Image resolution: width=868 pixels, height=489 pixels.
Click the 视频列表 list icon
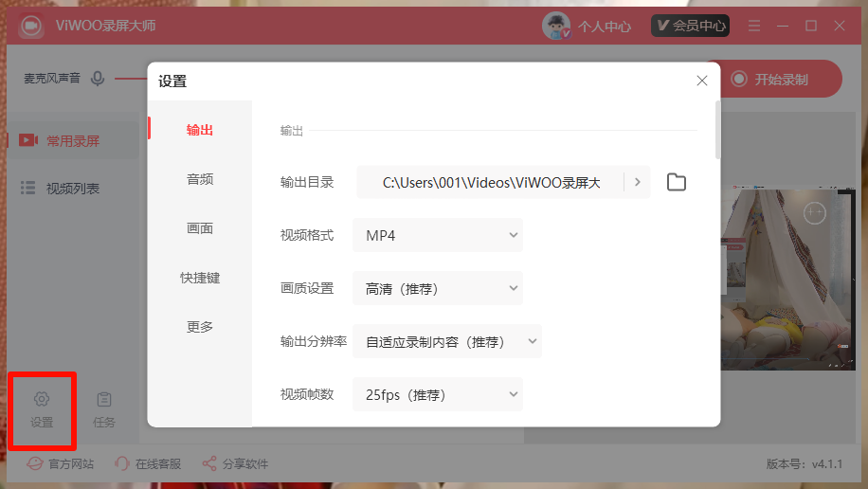pos(27,188)
